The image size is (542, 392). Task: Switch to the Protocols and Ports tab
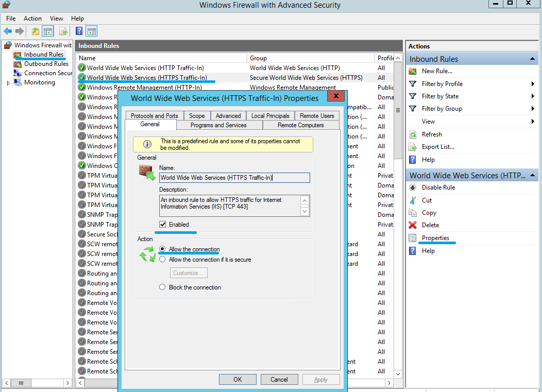tap(154, 116)
